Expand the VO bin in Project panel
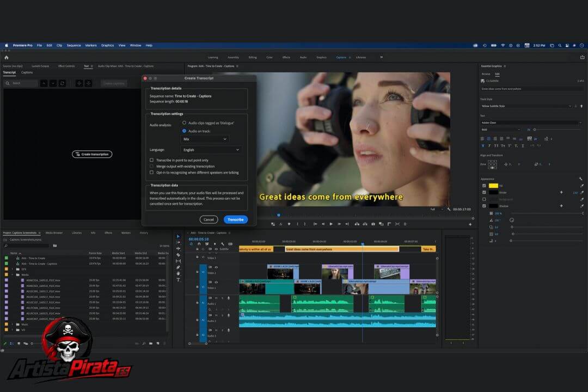This screenshot has width=588, height=392. point(13,330)
